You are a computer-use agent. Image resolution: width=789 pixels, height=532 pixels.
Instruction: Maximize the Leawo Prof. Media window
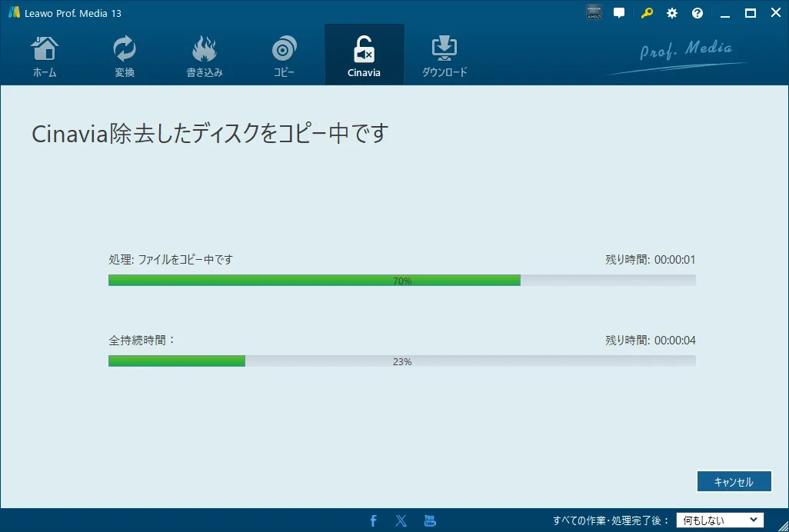click(x=751, y=13)
